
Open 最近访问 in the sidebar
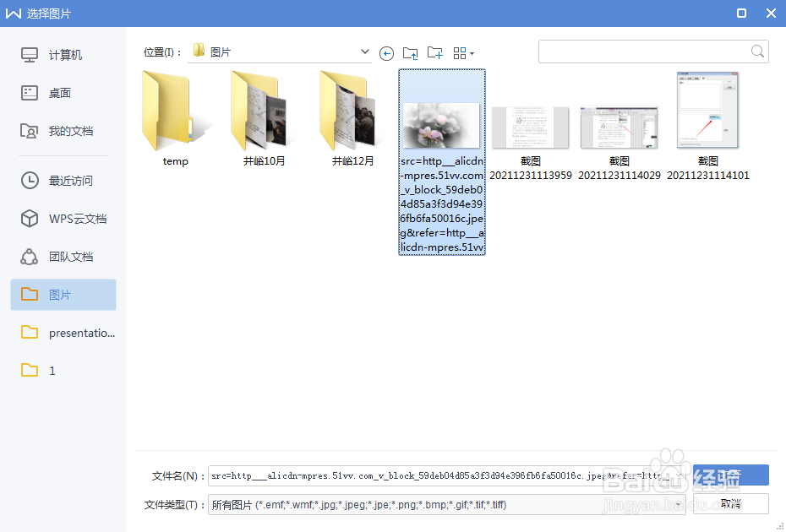[63, 180]
